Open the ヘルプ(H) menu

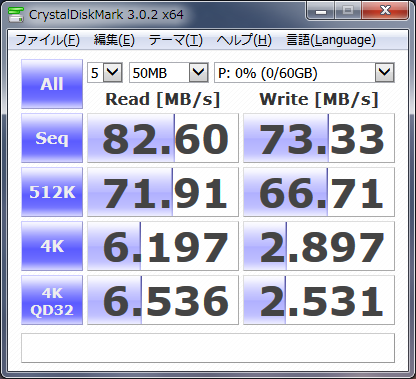tap(244, 40)
